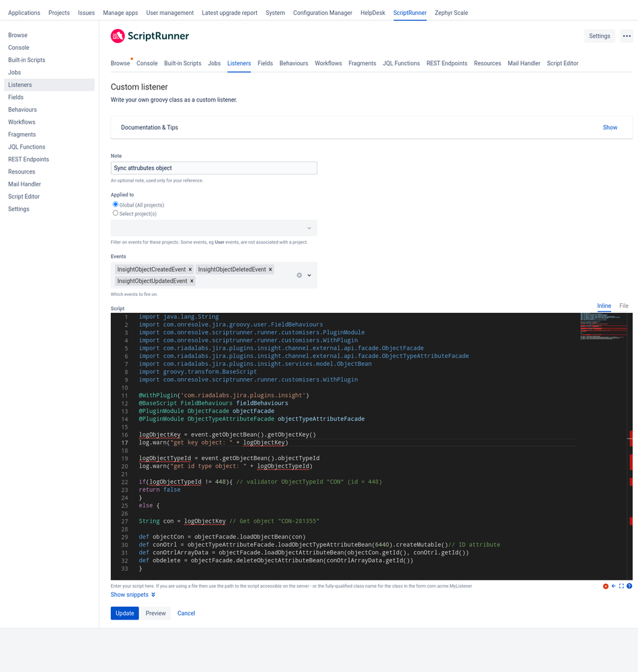Open REST Endpoints in the left sidebar
The image size is (638, 672).
pyautogui.click(x=49, y=159)
